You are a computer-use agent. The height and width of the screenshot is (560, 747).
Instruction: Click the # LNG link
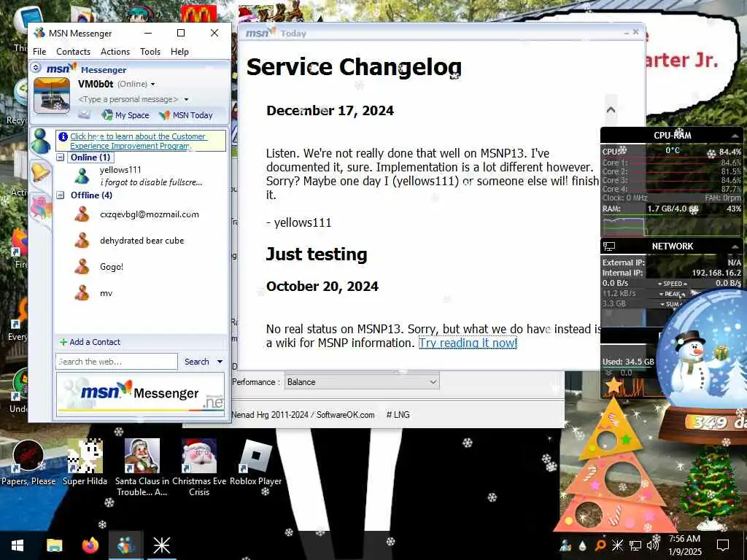(398, 415)
